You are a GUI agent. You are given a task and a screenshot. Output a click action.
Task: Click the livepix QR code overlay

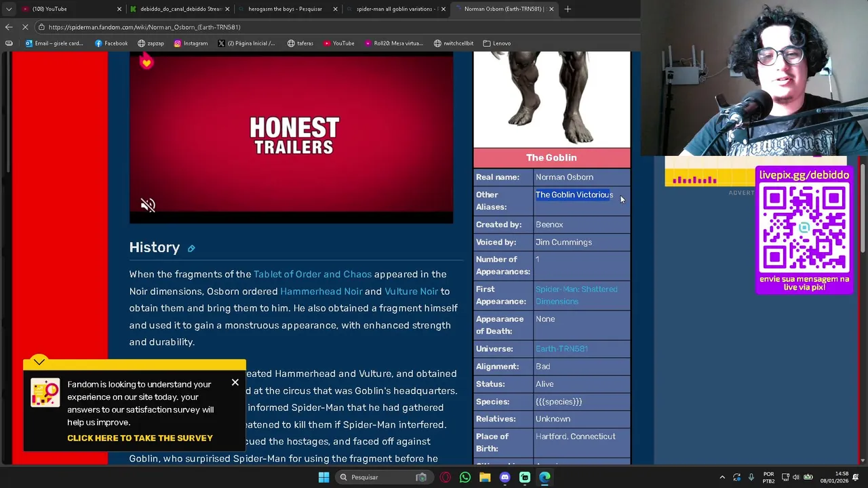804,229
